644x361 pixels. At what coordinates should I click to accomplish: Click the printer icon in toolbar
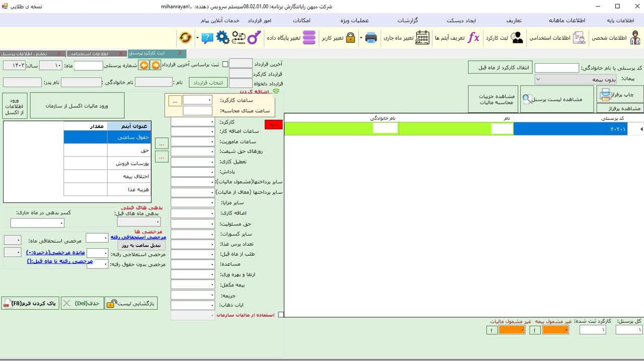[371, 38]
